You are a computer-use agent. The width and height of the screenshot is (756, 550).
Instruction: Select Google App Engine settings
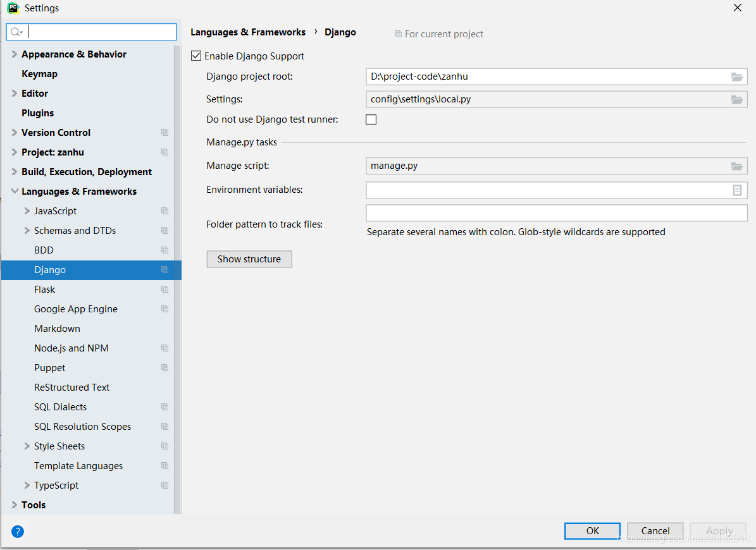tap(76, 309)
